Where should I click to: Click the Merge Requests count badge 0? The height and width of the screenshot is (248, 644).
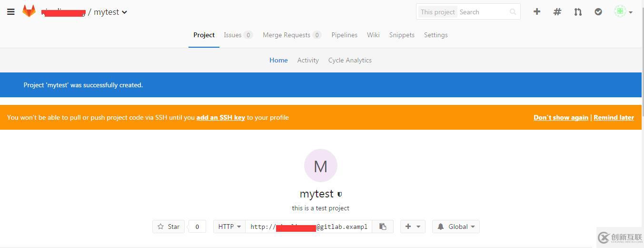(x=317, y=35)
